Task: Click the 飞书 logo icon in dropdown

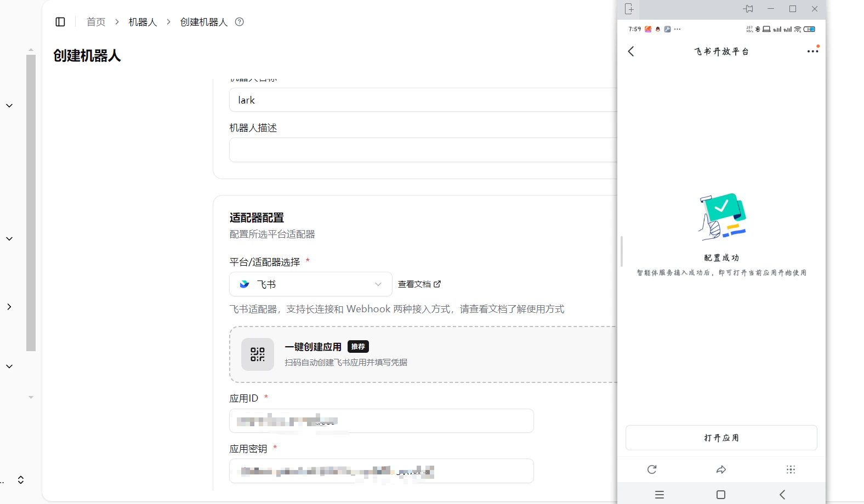Action: click(245, 284)
